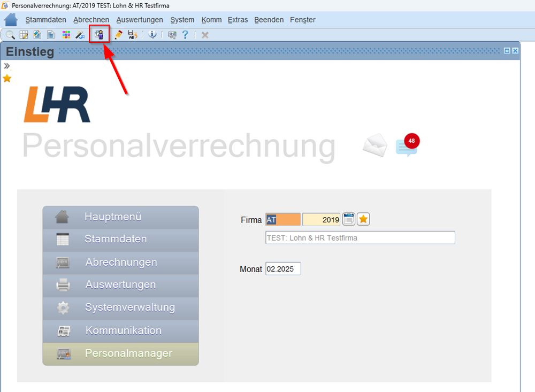
Task: Click the Auswertungen navigation button
Action: [120, 285]
